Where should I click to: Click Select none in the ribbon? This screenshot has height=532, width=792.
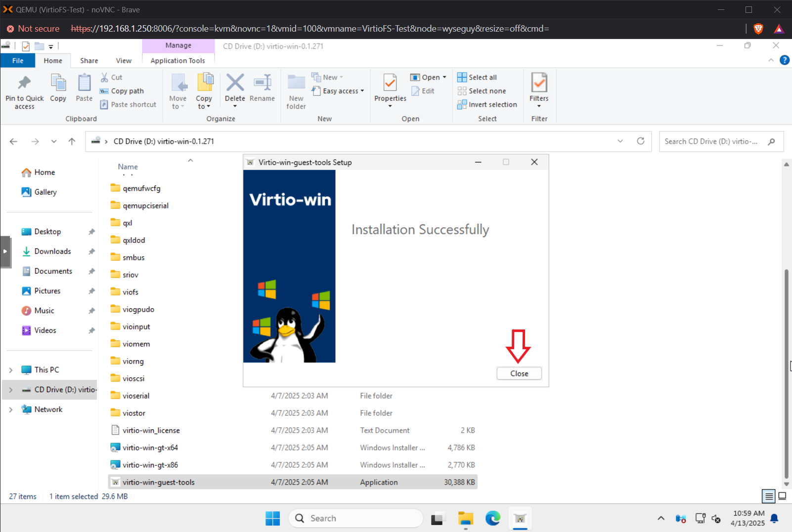(x=482, y=91)
